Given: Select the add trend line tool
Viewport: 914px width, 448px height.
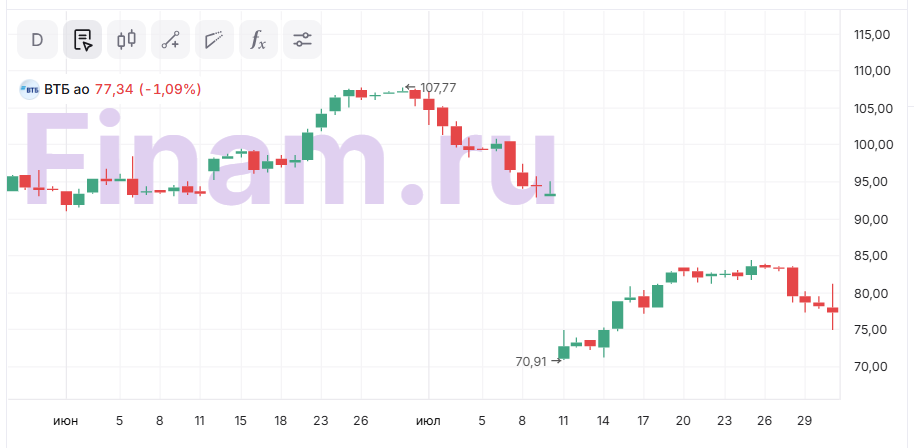Looking at the screenshot, I should [170, 40].
